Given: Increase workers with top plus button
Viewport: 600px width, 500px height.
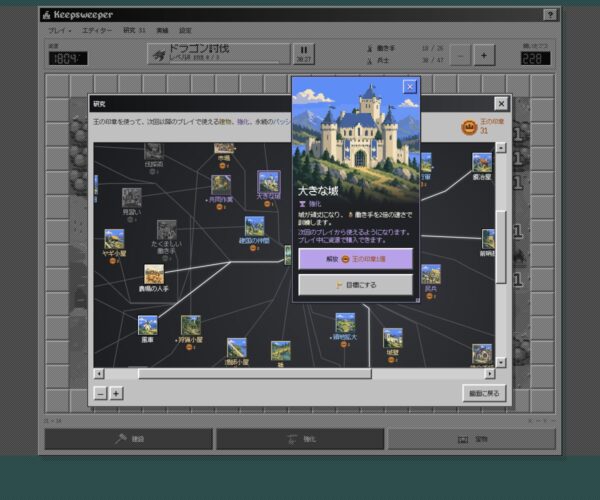Looking at the screenshot, I should (484, 56).
